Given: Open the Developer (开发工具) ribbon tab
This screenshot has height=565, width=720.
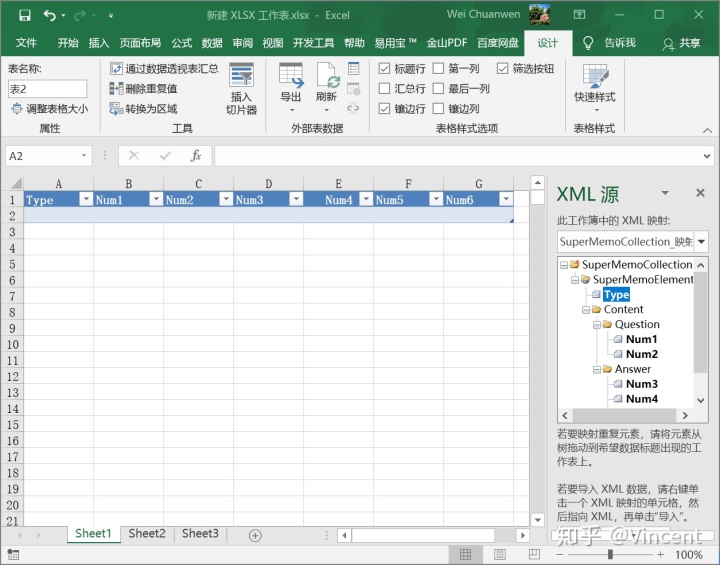Looking at the screenshot, I should [x=313, y=43].
